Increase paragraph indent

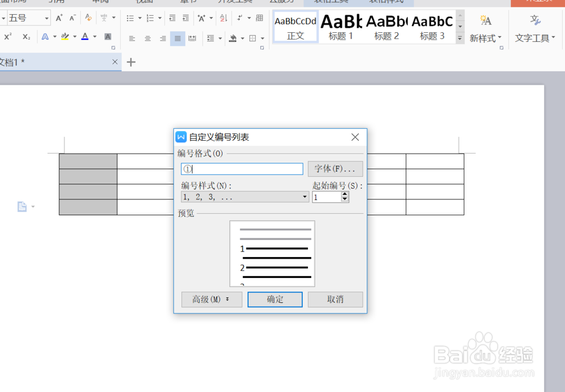(x=185, y=18)
